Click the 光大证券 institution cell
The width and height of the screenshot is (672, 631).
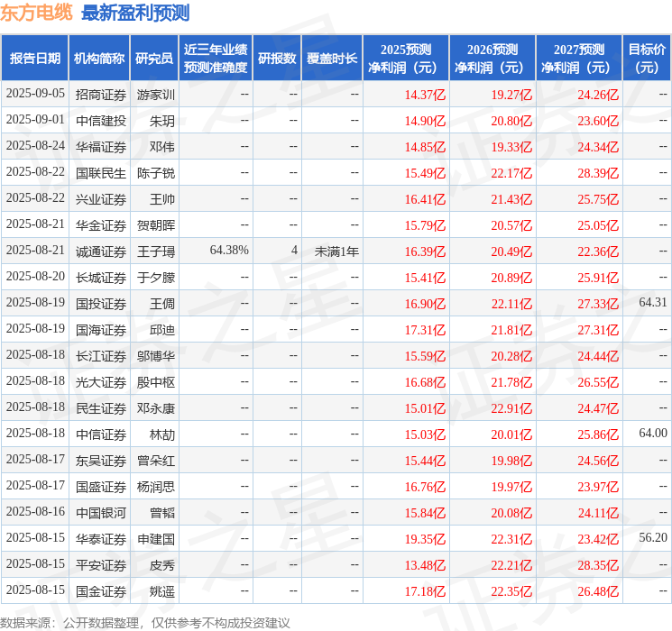click(x=101, y=381)
